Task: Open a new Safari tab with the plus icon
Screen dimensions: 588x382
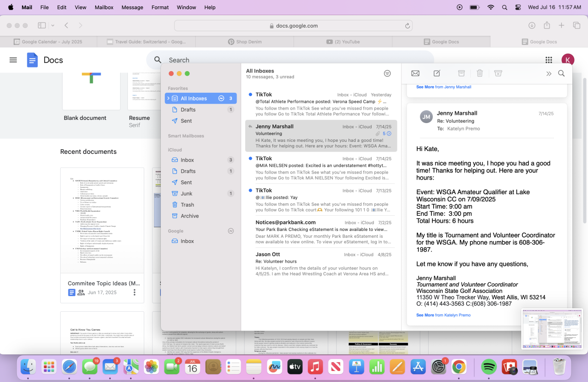Action: (561, 26)
